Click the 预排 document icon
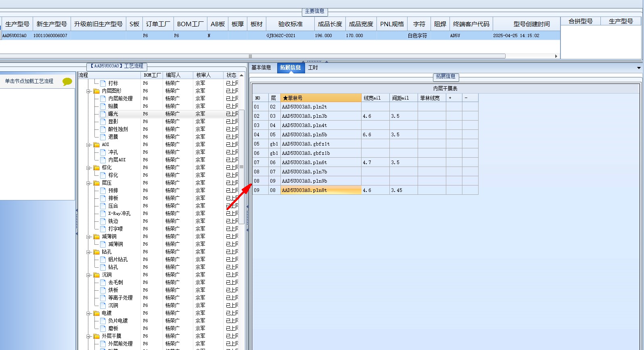Image resolution: width=644 pixels, height=350 pixels. [x=103, y=191]
